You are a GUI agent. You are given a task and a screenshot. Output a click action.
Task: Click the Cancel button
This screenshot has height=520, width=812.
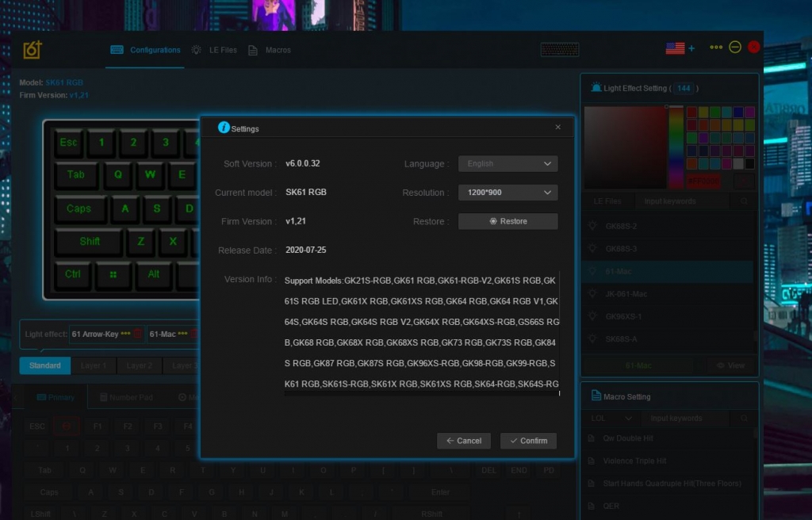tap(464, 441)
